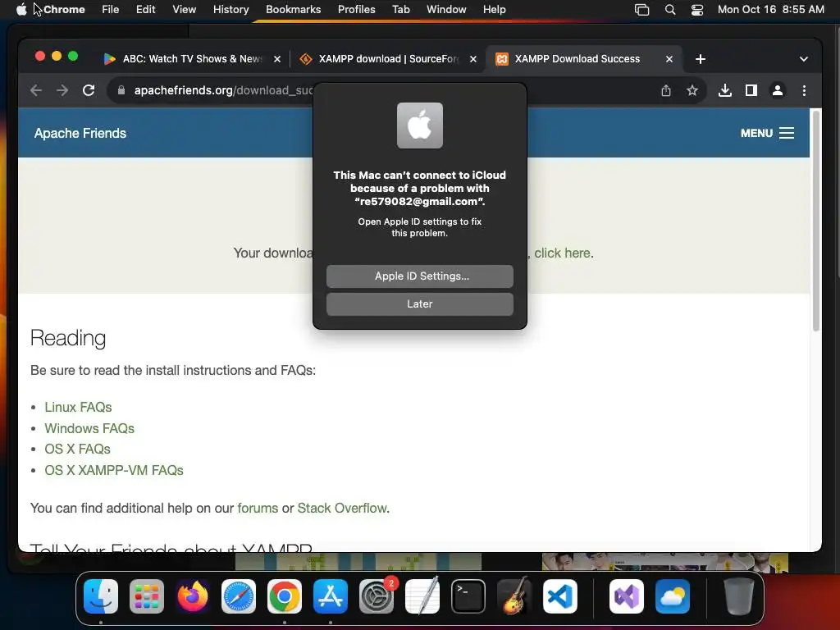
Task: Open the OS X FAQs link
Action: pos(78,449)
